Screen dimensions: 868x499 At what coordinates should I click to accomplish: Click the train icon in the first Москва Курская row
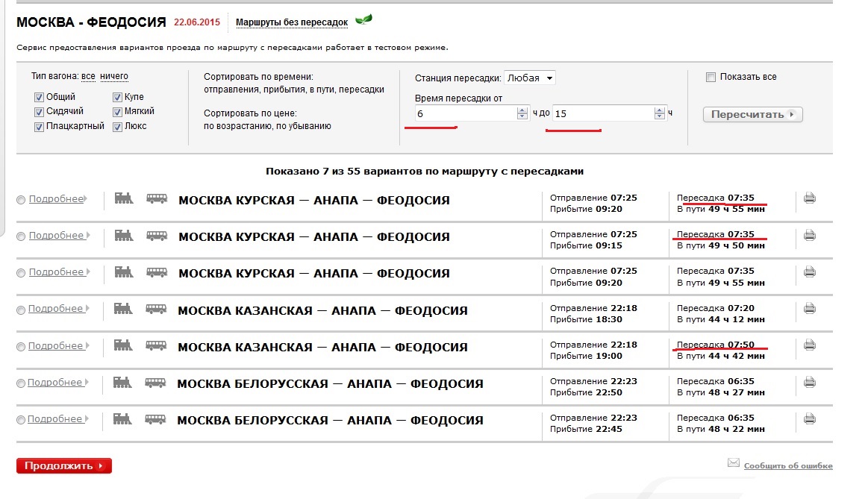click(124, 198)
